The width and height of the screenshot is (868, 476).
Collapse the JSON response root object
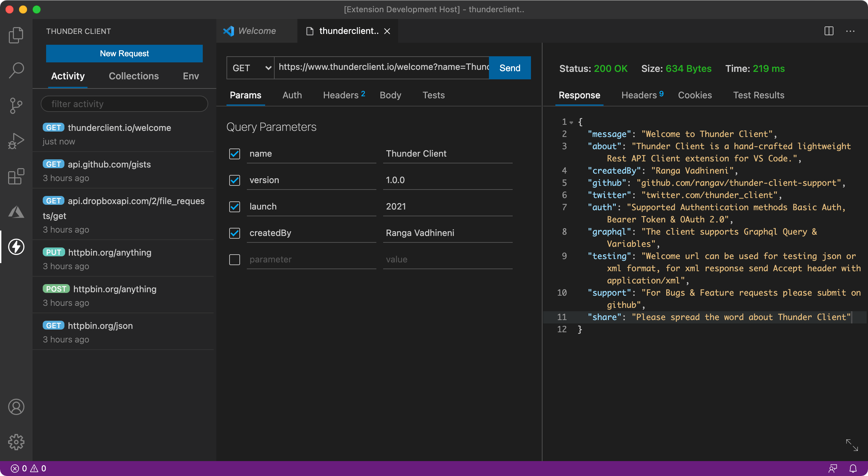tap(571, 122)
